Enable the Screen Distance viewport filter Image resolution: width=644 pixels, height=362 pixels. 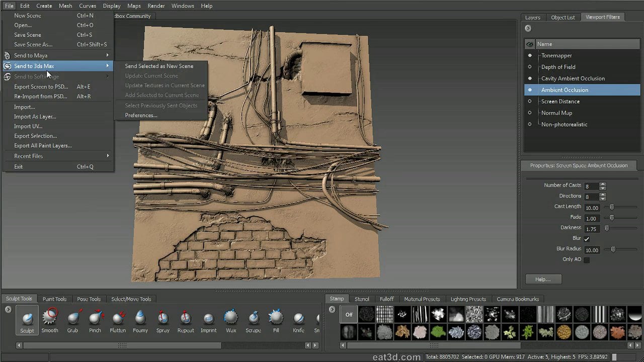click(530, 101)
